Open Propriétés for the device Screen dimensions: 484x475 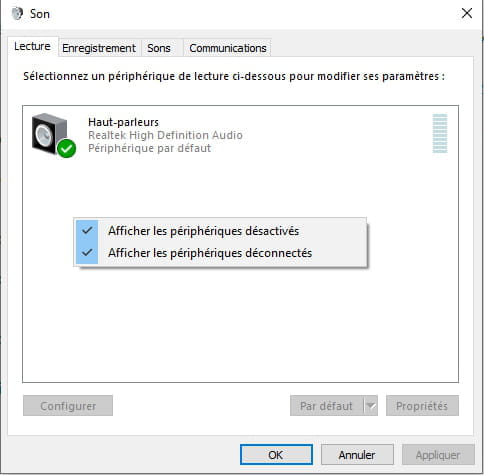pyautogui.click(x=422, y=406)
